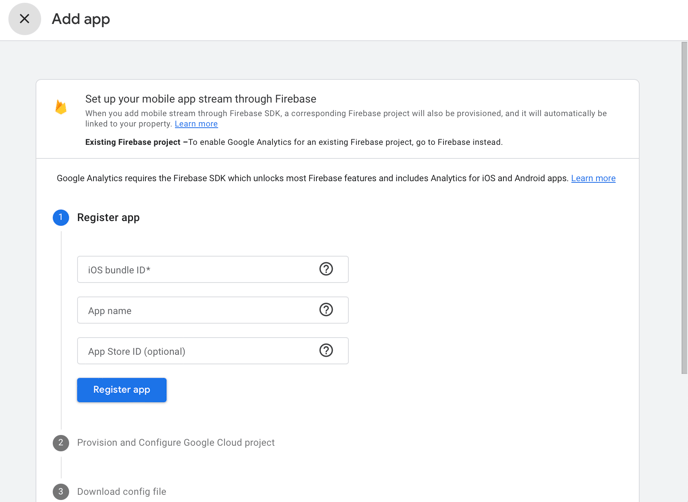Open help for iOS bundle ID field
This screenshot has width=688, height=502.
[326, 269]
